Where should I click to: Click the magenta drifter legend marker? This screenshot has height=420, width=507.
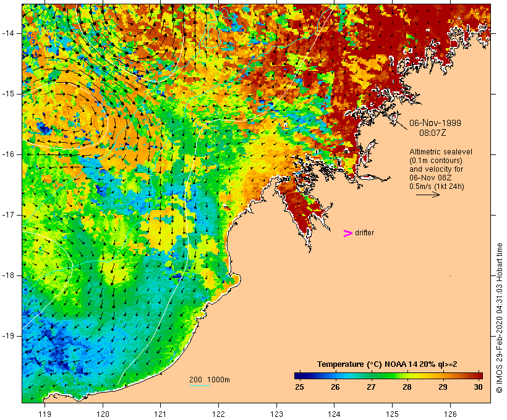[348, 233]
